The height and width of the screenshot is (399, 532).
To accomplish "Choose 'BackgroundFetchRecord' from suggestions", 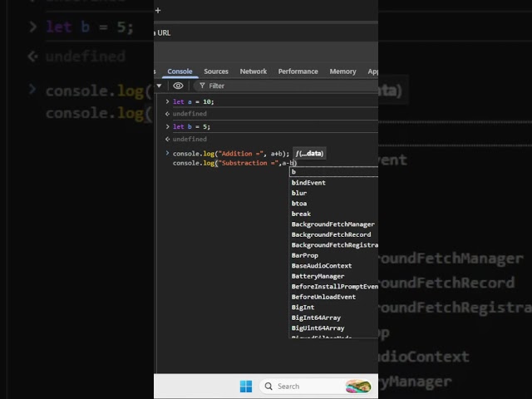I will coord(333,234).
